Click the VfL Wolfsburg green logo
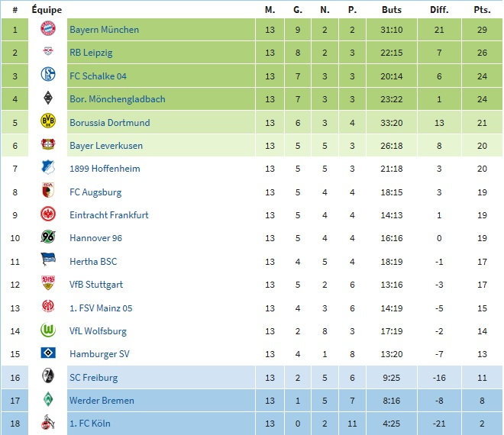The height and width of the screenshot is (435, 504). (48, 330)
